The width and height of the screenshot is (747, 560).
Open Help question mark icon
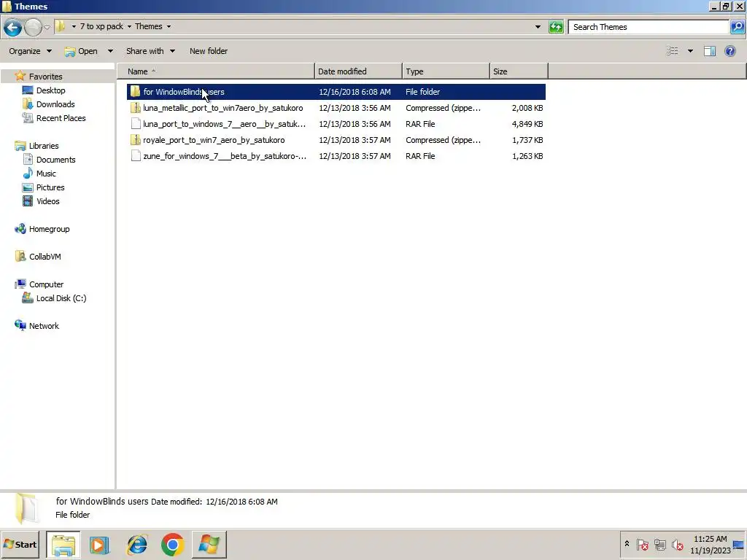click(x=729, y=51)
